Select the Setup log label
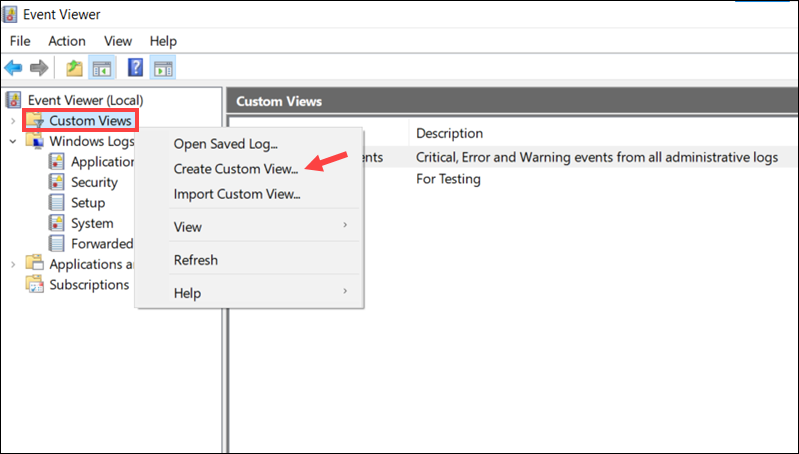 (88, 202)
